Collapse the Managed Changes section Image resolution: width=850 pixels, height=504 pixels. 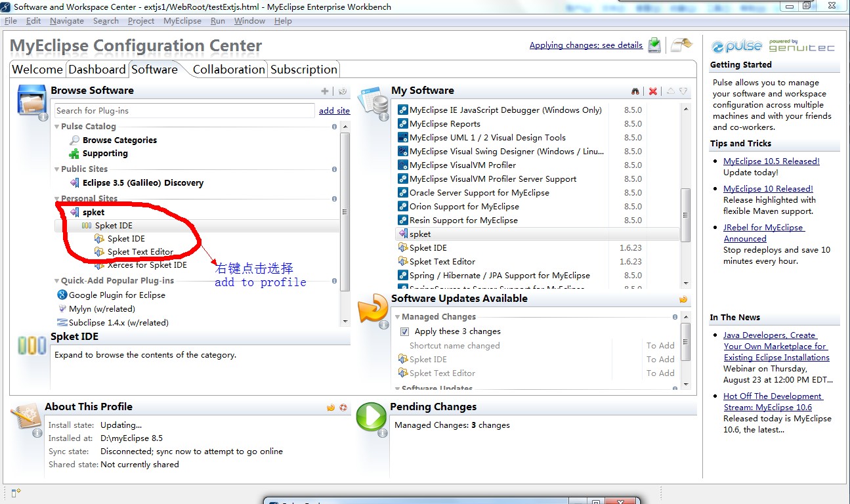click(398, 317)
